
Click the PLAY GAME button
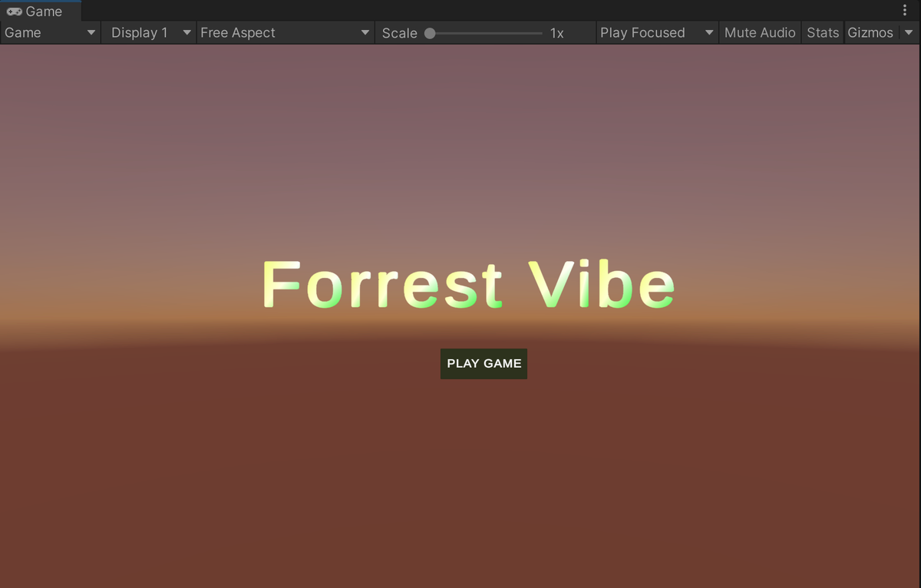click(x=484, y=364)
